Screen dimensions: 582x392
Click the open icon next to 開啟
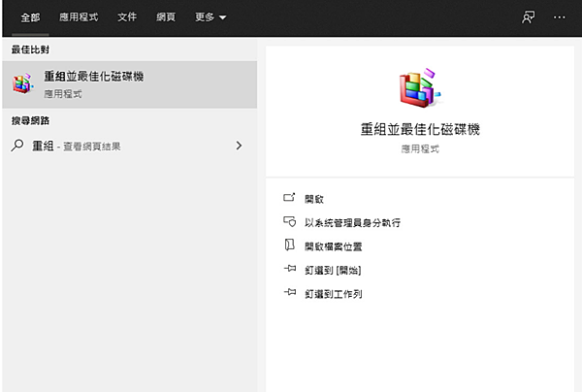coord(289,197)
